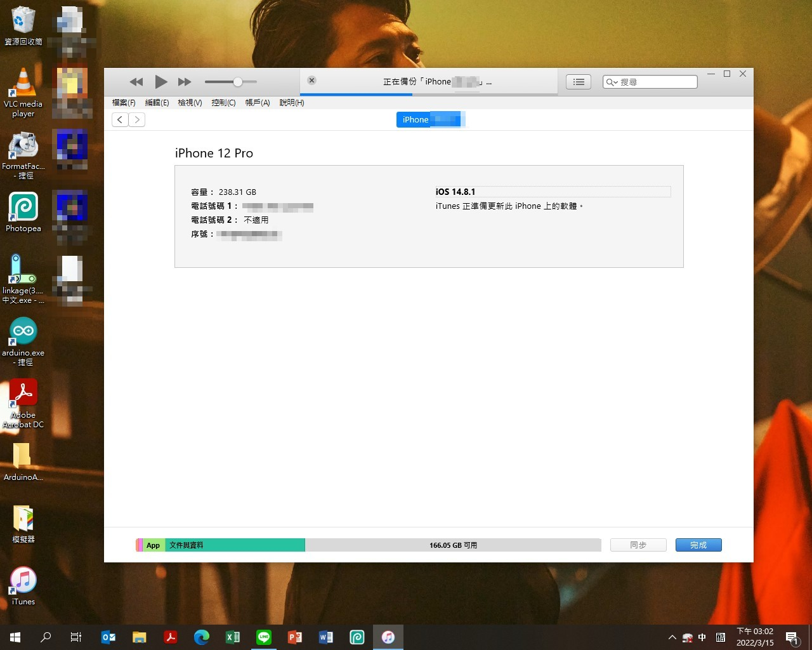Open Excel from the taskbar
The image size is (812, 650).
pyautogui.click(x=233, y=637)
